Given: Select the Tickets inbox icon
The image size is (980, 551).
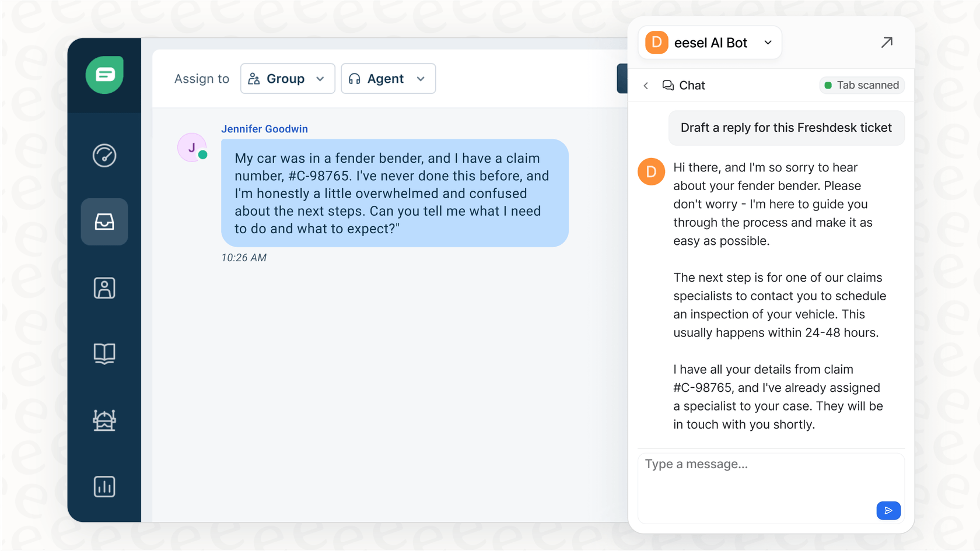Looking at the screenshot, I should (x=104, y=222).
